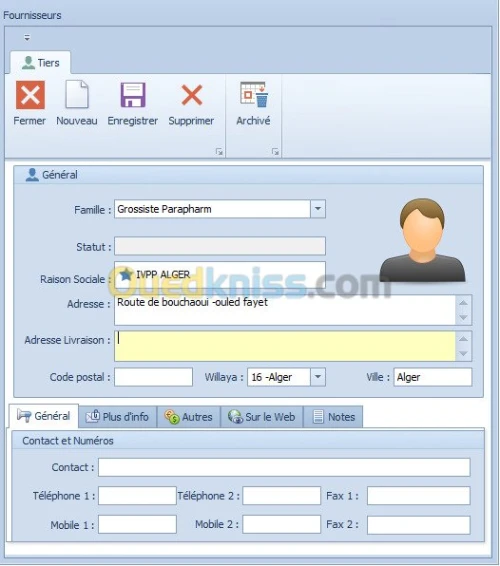Click the Mobile 1 field
Viewport: 500px width, 566px height.
point(137,524)
